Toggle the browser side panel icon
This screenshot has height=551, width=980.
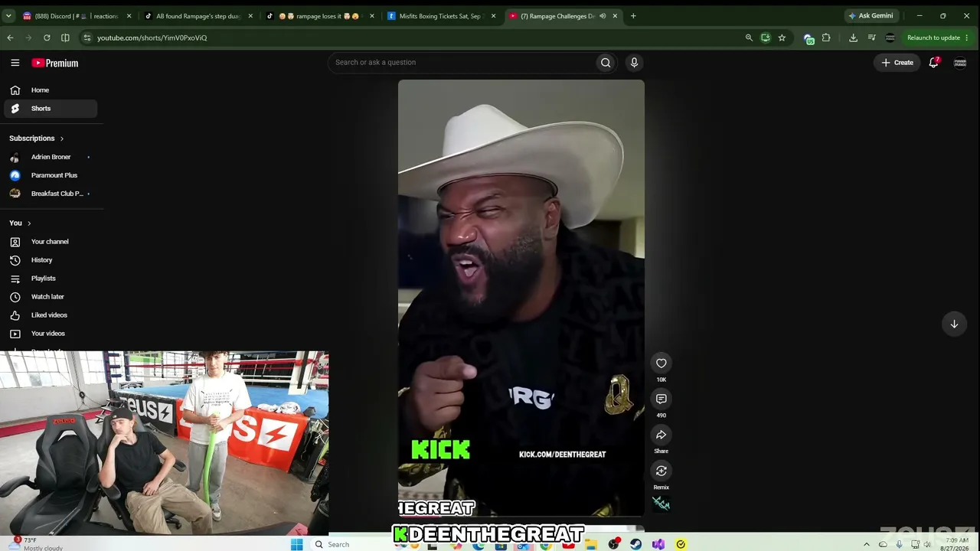tap(65, 37)
